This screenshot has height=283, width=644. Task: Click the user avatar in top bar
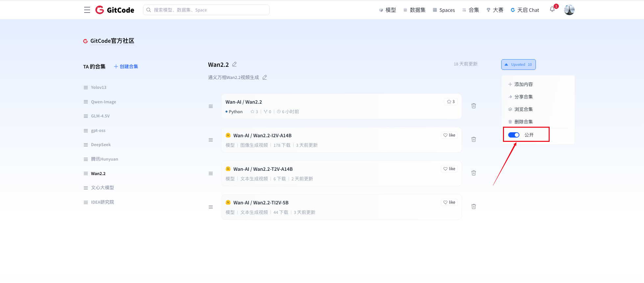coord(569,10)
